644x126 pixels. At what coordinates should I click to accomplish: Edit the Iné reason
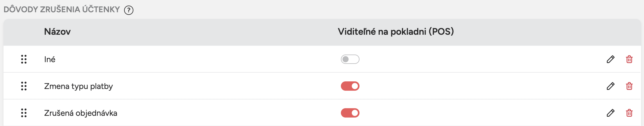pos(611,59)
